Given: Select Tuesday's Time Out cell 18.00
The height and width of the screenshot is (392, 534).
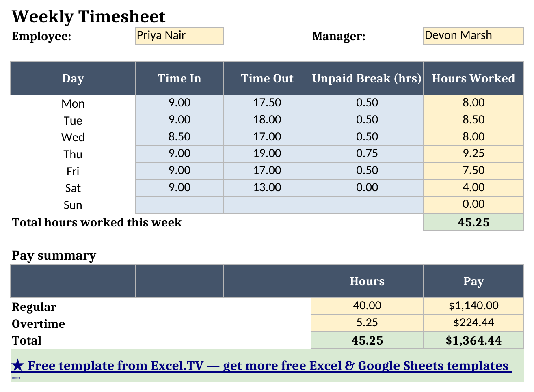Looking at the screenshot, I should pyautogui.click(x=267, y=120).
